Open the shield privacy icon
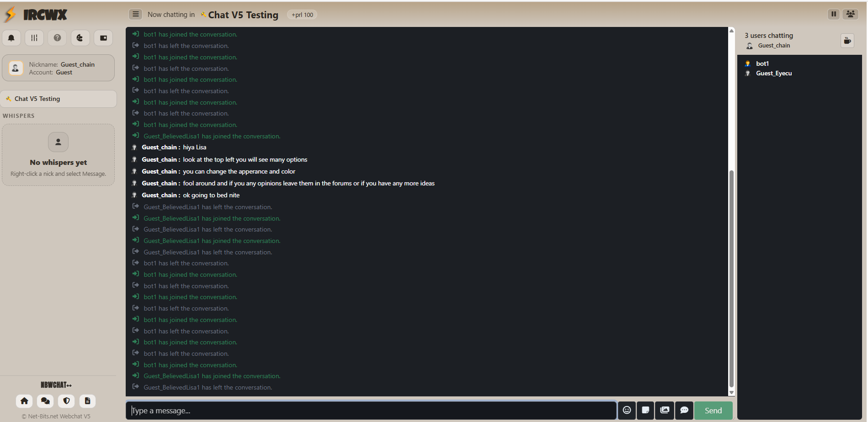868x422 pixels. click(66, 401)
